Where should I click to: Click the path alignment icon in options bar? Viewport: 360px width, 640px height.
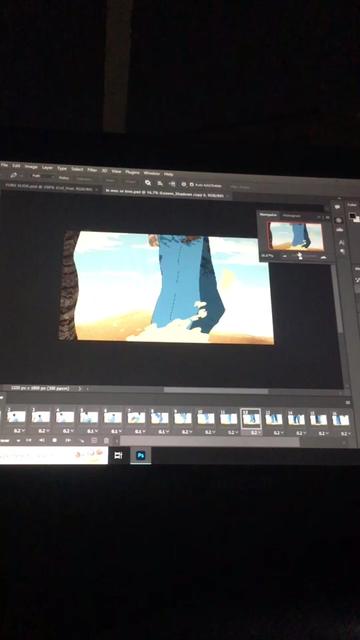coord(160,183)
